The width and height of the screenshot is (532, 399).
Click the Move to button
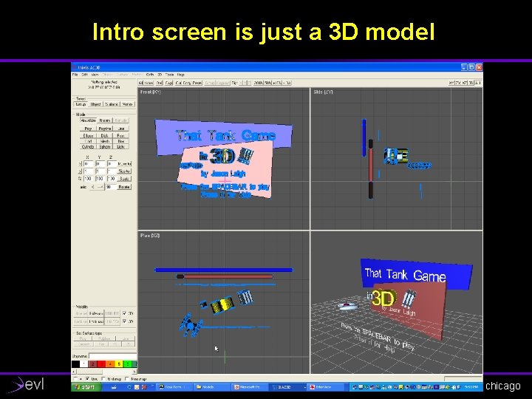click(125, 163)
